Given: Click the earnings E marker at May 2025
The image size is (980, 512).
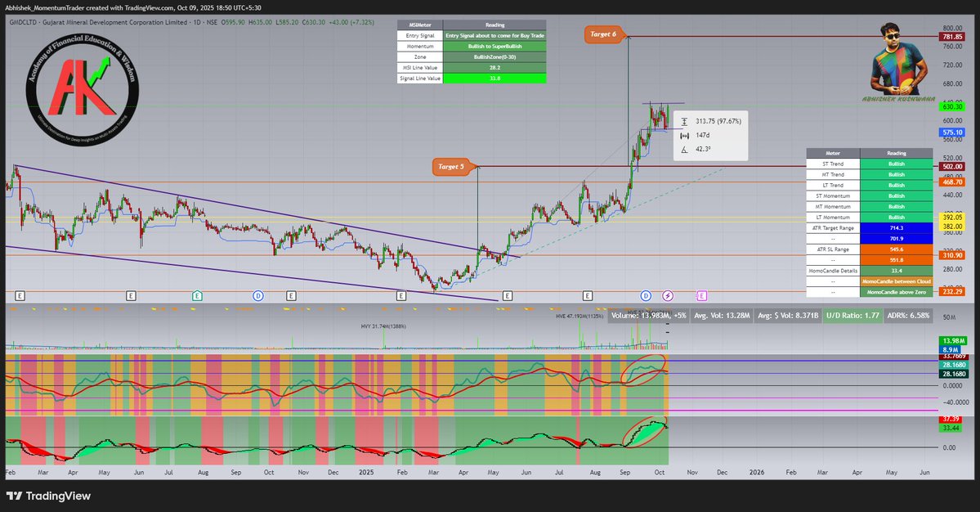Looking at the screenshot, I should [x=508, y=296].
